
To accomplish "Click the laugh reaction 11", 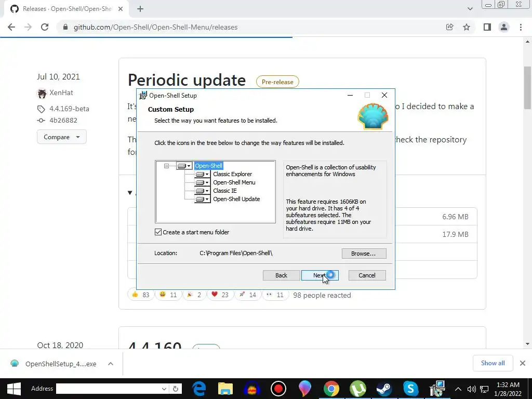I will [x=168, y=295].
